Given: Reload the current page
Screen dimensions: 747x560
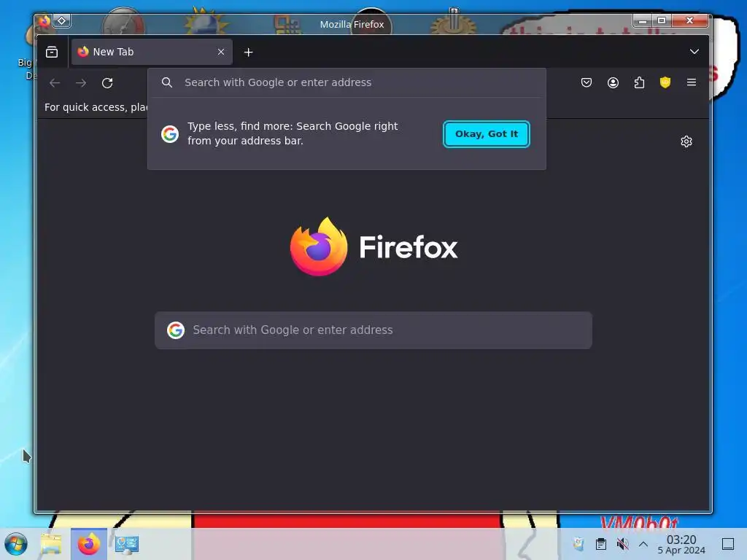Looking at the screenshot, I should [x=107, y=83].
